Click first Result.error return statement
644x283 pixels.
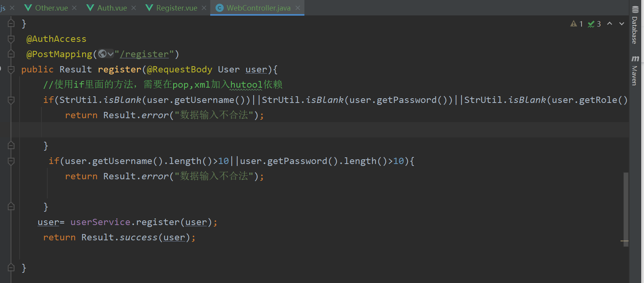[x=164, y=115]
